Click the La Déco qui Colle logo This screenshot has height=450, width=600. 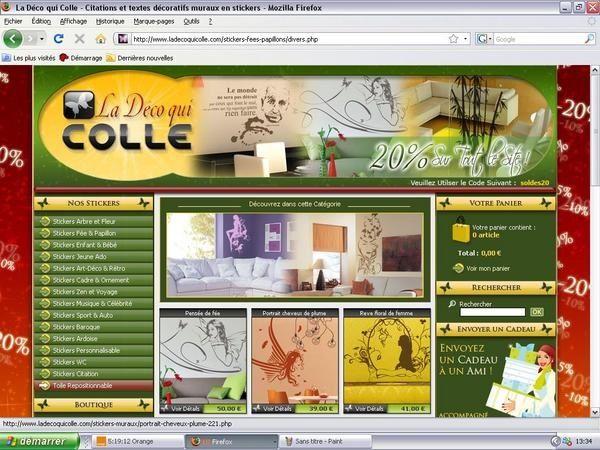(x=126, y=121)
